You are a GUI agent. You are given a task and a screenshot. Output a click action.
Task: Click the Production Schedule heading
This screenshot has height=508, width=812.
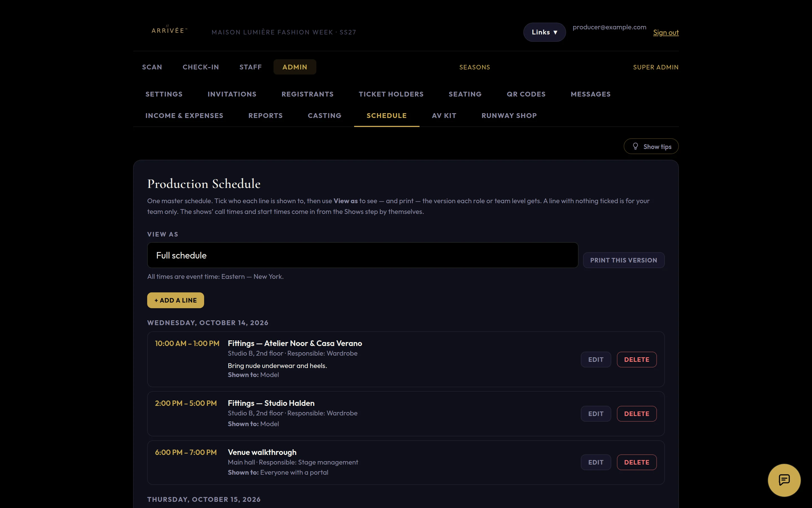tap(204, 184)
